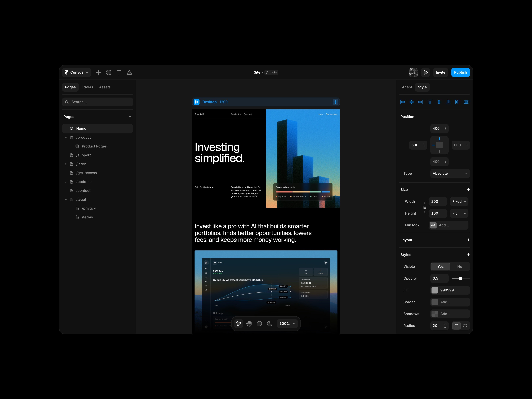Switch to the Agent tab
This screenshot has width=532, height=399.
coord(407,87)
